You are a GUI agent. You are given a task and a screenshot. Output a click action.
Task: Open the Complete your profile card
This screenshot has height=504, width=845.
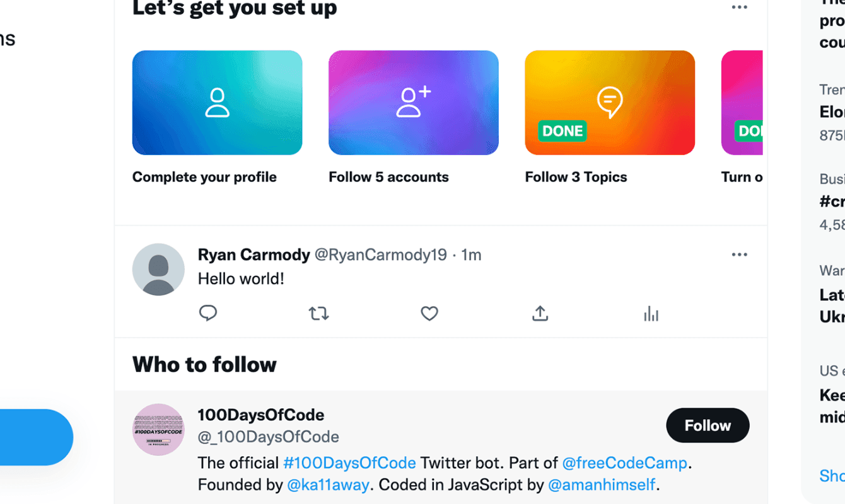[x=217, y=103]
